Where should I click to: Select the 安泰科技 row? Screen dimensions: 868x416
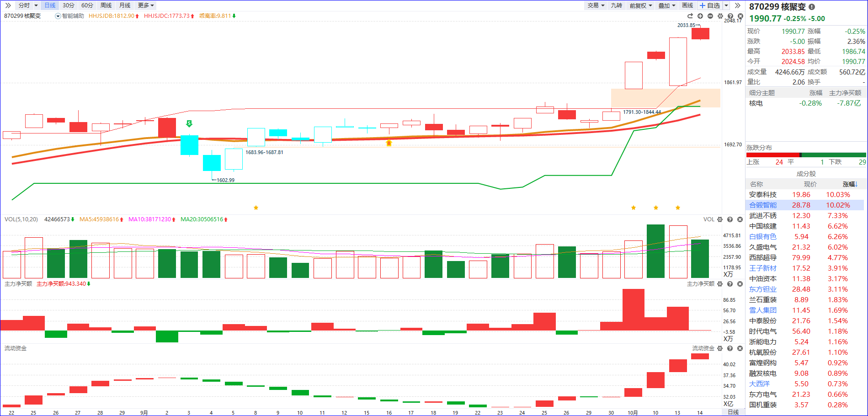point(806,195)
